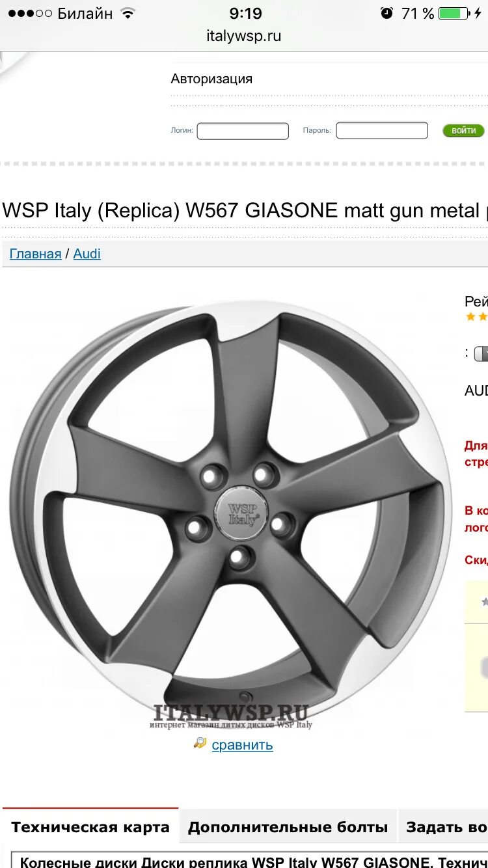The height and width of the screenshot is (868, 488).
Task: Tap the italywsp.ru address bar
Action: coord(244,36)
